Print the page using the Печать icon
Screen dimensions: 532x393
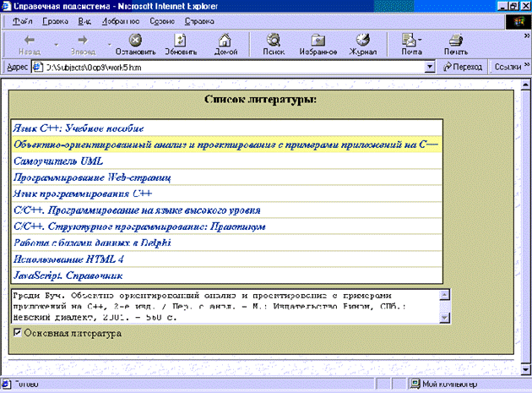[x=455, y=43]
